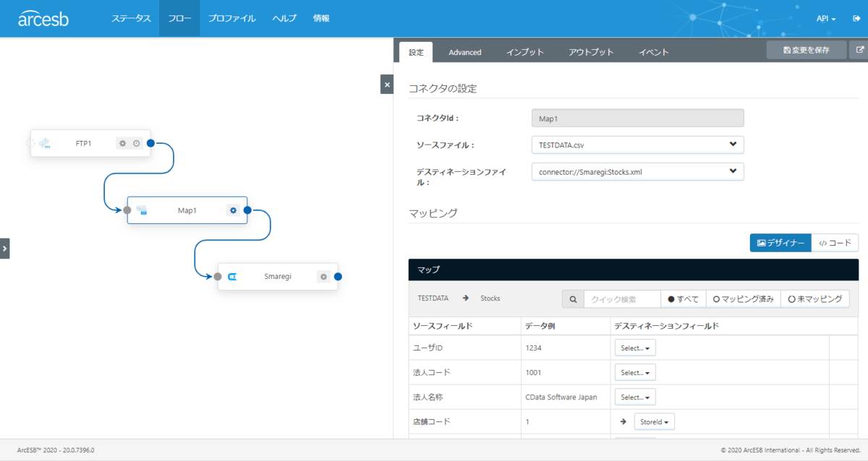Click the クイック検索 input field

click(622, 299)
